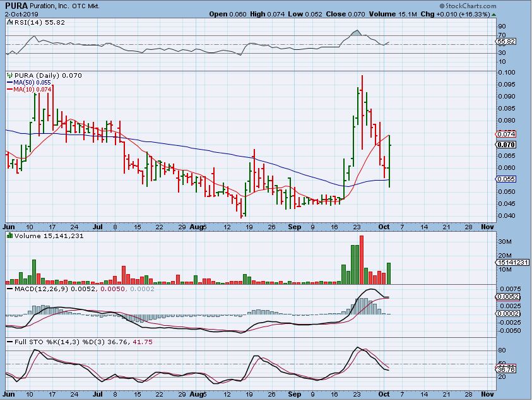Click the 'Volume 15,141,231' legend text
532x401 pixels.
tap(49, 236)
